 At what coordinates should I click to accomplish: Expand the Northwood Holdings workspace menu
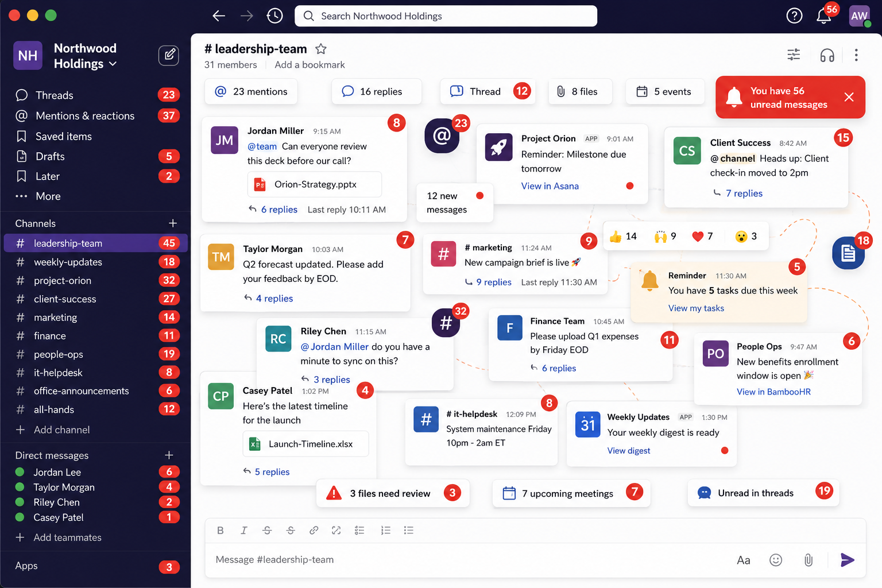tap(85, 56)
